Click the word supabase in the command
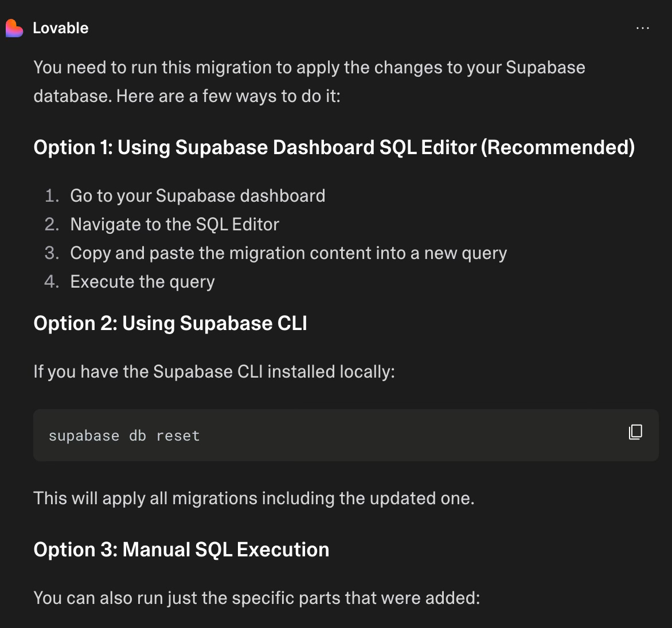Image resolution: width=672 pixels, height=628 pixels. point(84,436)
